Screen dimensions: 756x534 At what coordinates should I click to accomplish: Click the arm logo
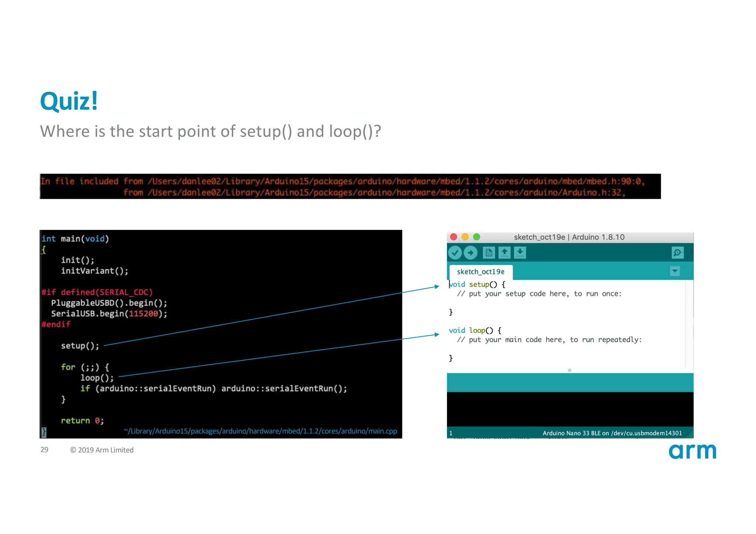[693, 451]
